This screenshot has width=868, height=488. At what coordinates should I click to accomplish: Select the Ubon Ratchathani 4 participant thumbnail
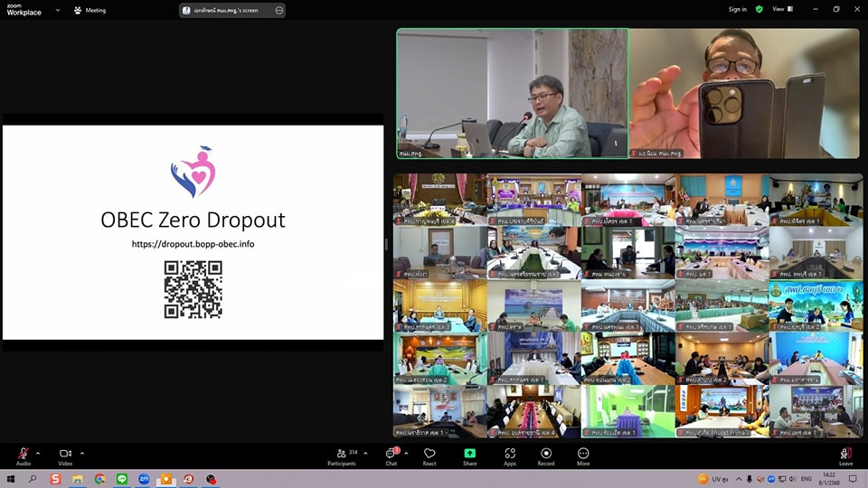click(534, 411)
